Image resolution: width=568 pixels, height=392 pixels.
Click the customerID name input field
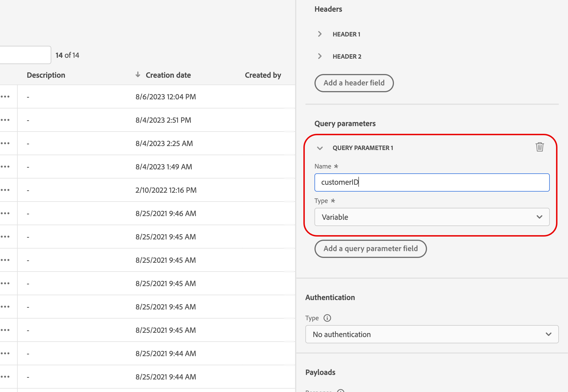click(432, 182)
